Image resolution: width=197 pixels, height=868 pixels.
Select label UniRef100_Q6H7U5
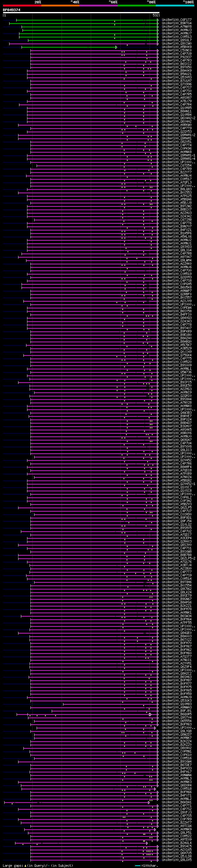coord(177,853)
